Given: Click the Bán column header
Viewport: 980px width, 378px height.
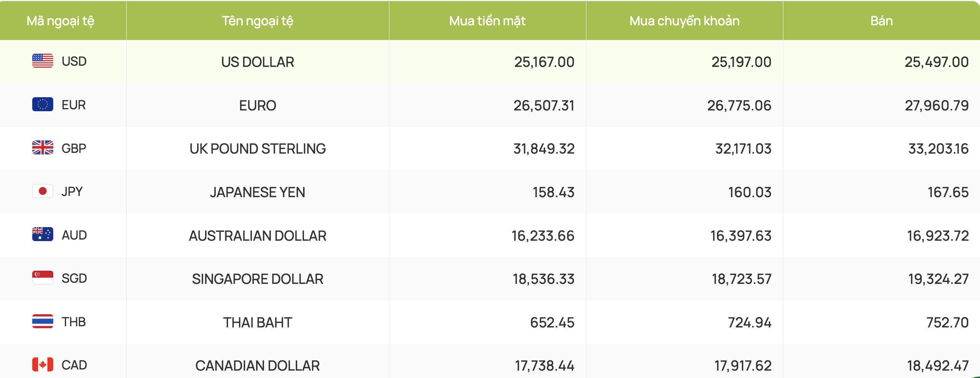Looking at the screenshot, I should click(x=881, y=21).
